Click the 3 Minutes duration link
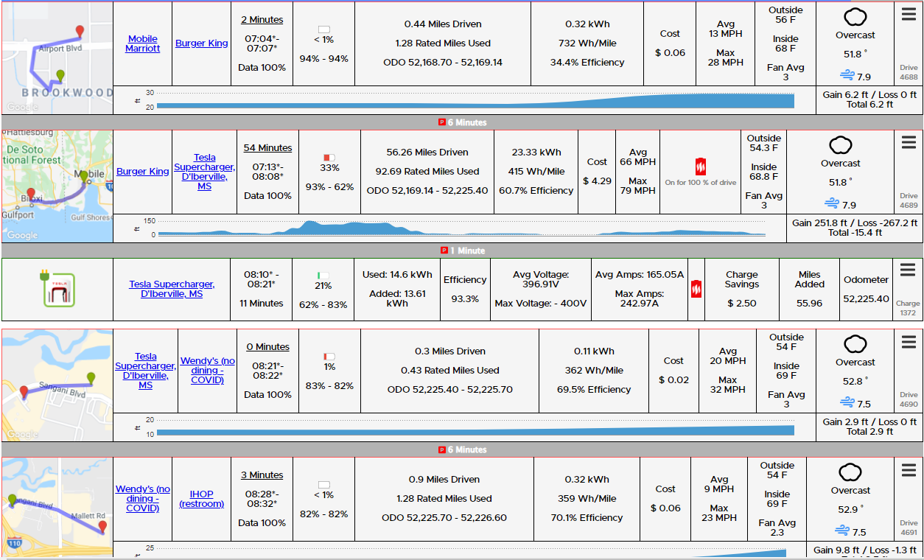Screen dimensions: 924x560 coord(262,475)
